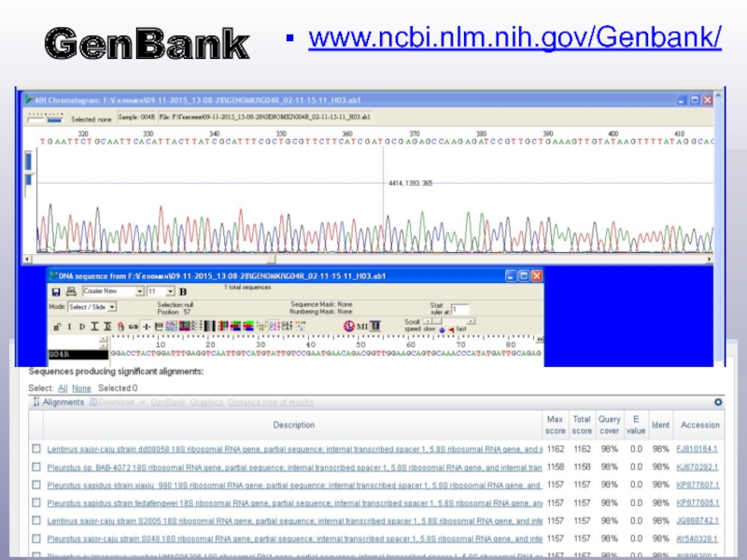This screenshot has height=560, width=747.
Task: Click the crosshair plus icon in sequence toolbar
Action: click(x=147, y=327)
